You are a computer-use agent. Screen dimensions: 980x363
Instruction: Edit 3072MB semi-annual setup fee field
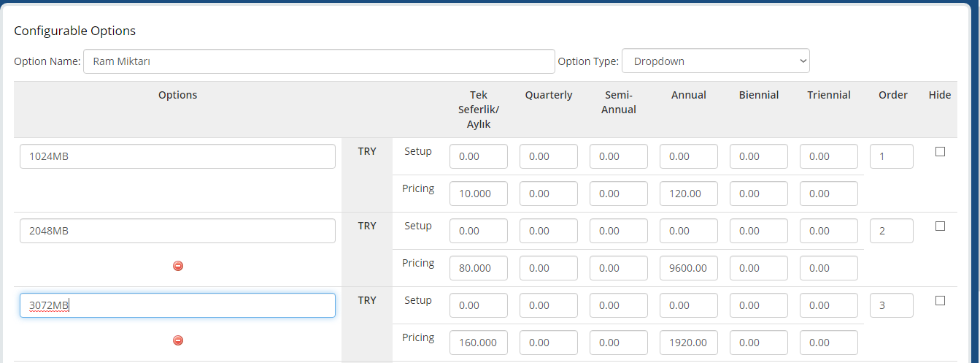pyautogui.click(x=619, y=305)
